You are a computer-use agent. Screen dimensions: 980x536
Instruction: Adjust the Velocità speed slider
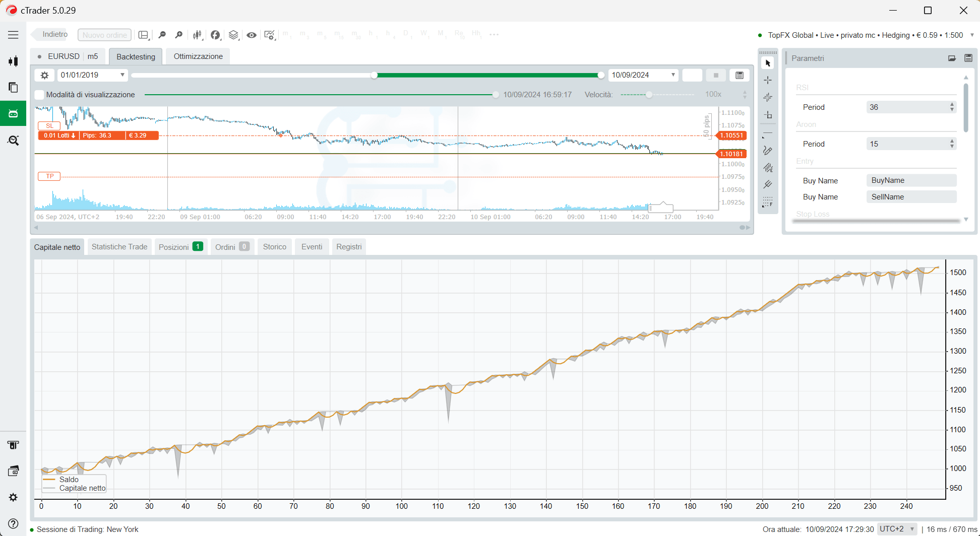coord(649,95)
